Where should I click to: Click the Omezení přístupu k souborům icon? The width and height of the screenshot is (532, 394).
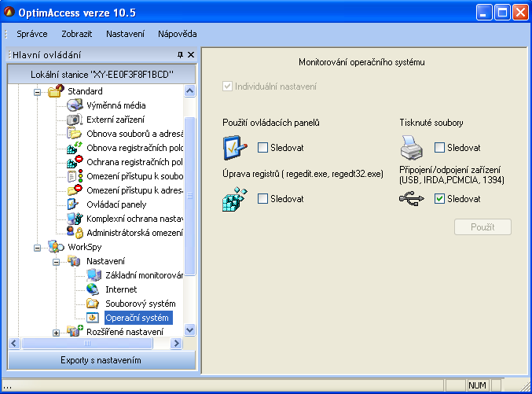point(75,176)
